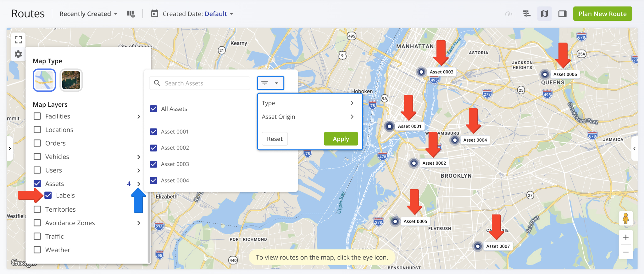644x274 pixels.
Task: Enable the Facilities layer checkbox
Action: tap(37, 116)
